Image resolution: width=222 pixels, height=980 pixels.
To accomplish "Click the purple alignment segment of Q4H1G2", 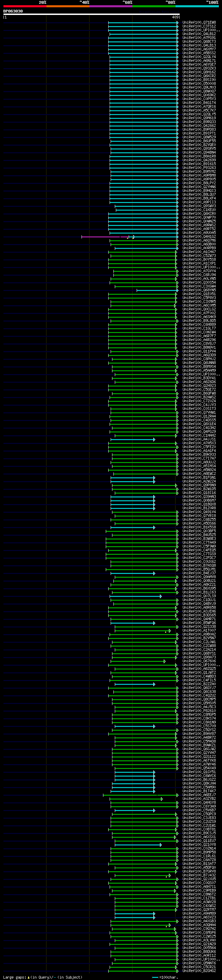I will 105,237.
